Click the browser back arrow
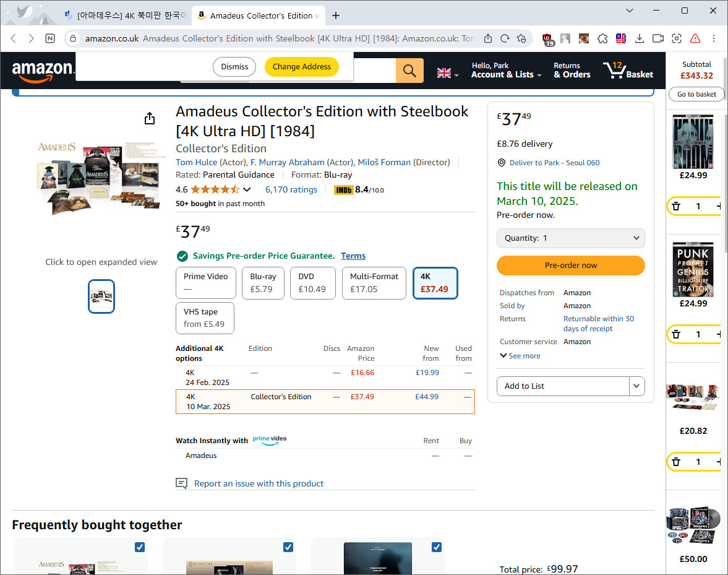Image resolution: width=728 pixels, height=575 pixels. click(14, 38)
